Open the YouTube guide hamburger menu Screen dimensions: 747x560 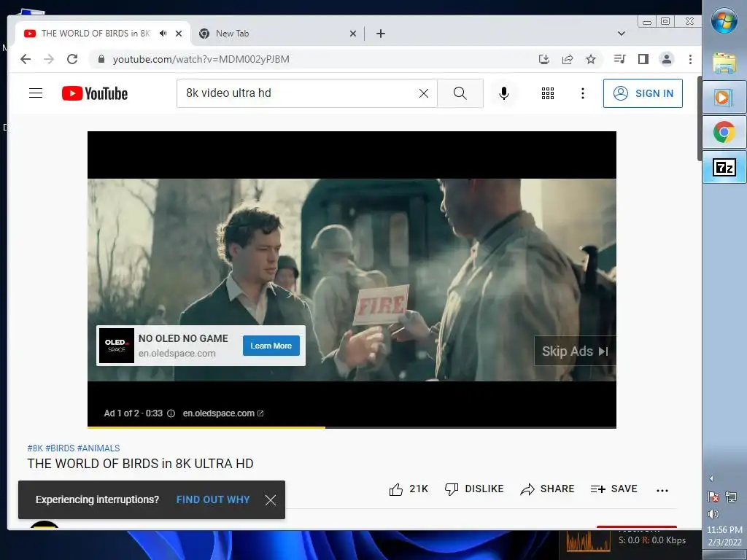tap(36, 93)
